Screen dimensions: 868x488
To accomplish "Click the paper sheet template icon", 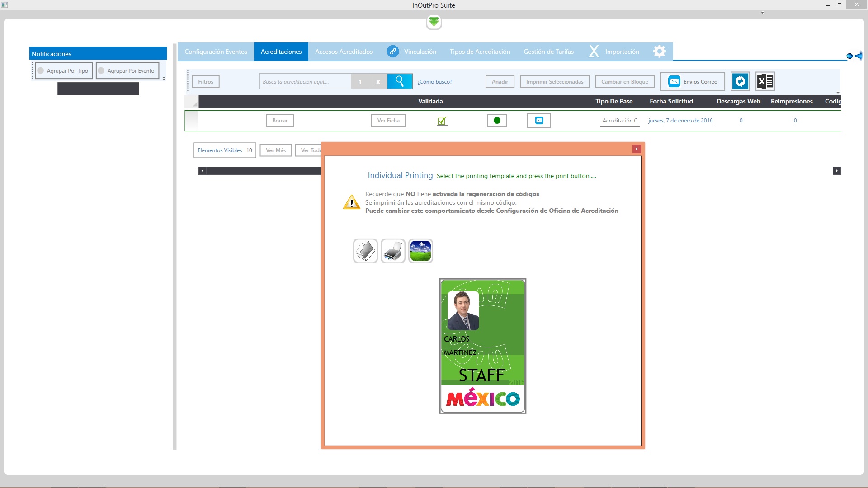I will click(365, 251).
